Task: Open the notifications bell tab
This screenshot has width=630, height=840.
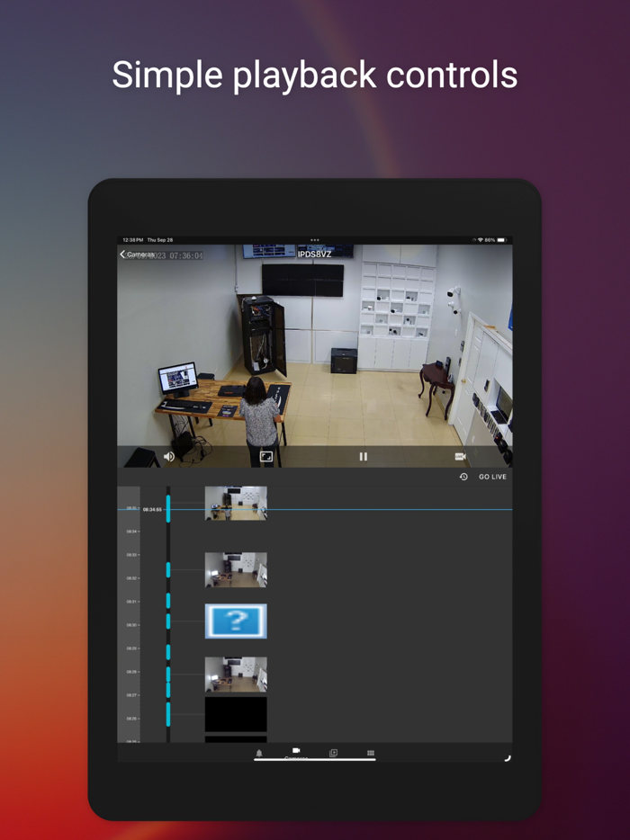Action: [259, 754]
